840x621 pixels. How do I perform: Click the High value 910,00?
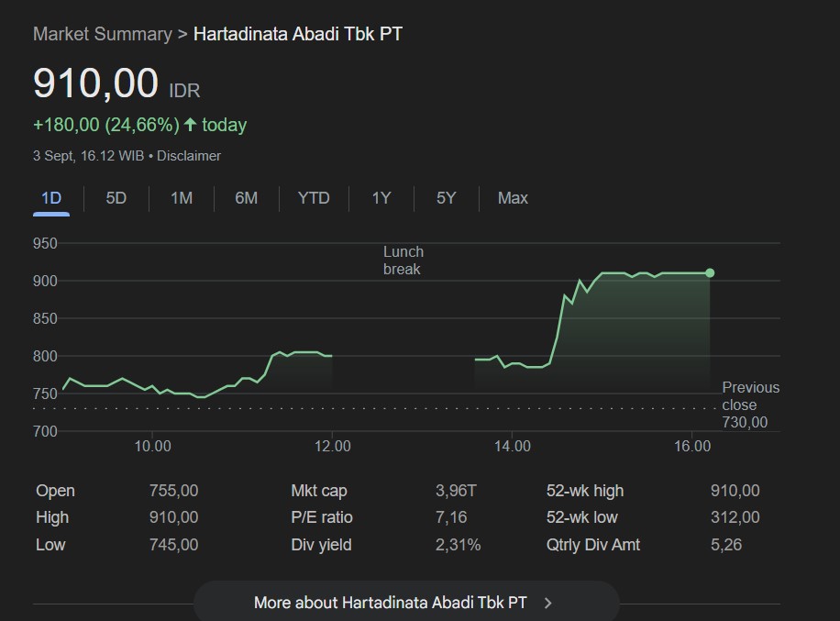(x=173, y=517)
